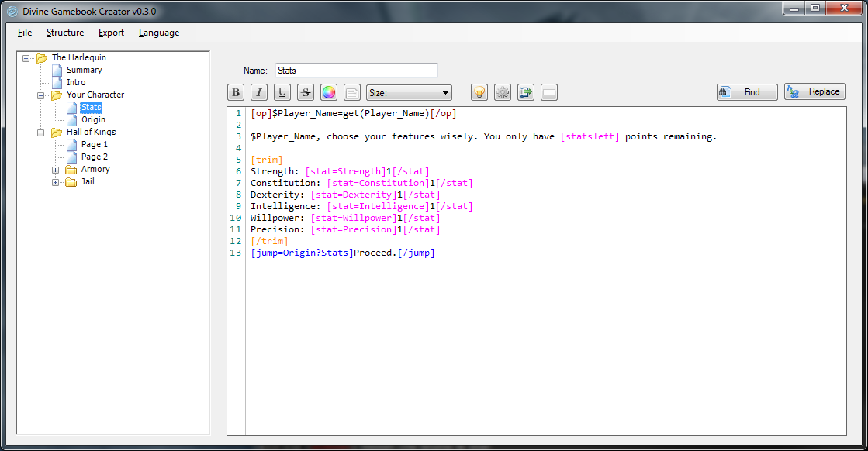Click the Replace button
This screenshot has height=451, width=868.
click(814, 91)
